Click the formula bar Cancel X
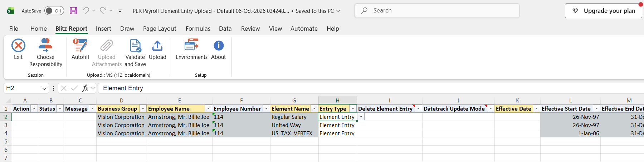Image resolution: width=644 pixels, height=162 pixels. click(x=64, y=88)
